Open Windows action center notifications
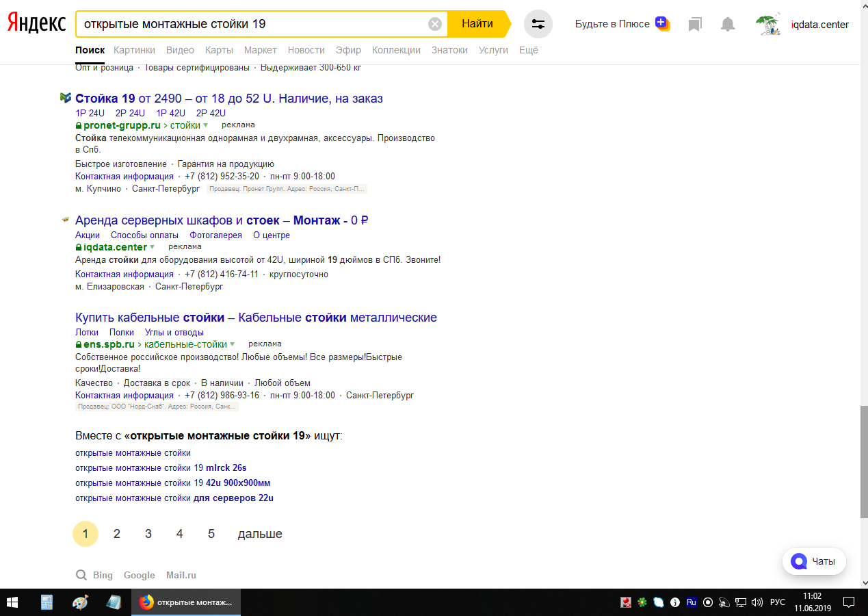Image resolution: width=868 pixels, height=616 pixels. 849,602
